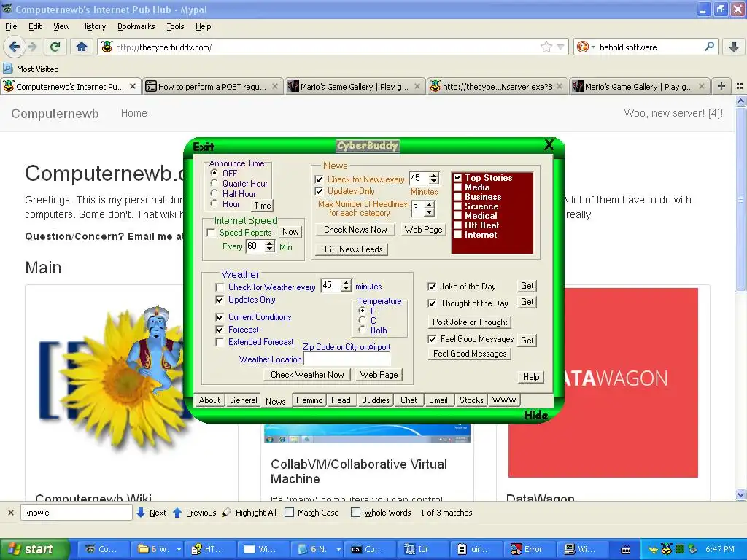Reload the page with the refresh icon
747x560 pixels.
55,47
